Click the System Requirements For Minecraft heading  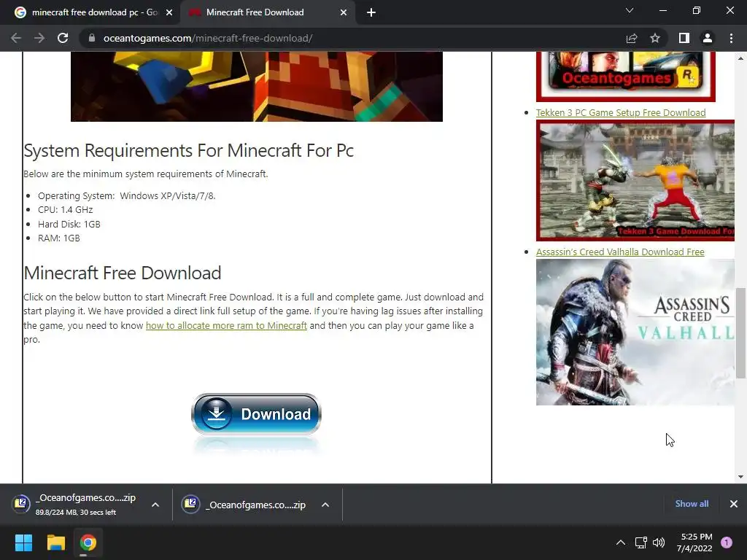(189, 150)
